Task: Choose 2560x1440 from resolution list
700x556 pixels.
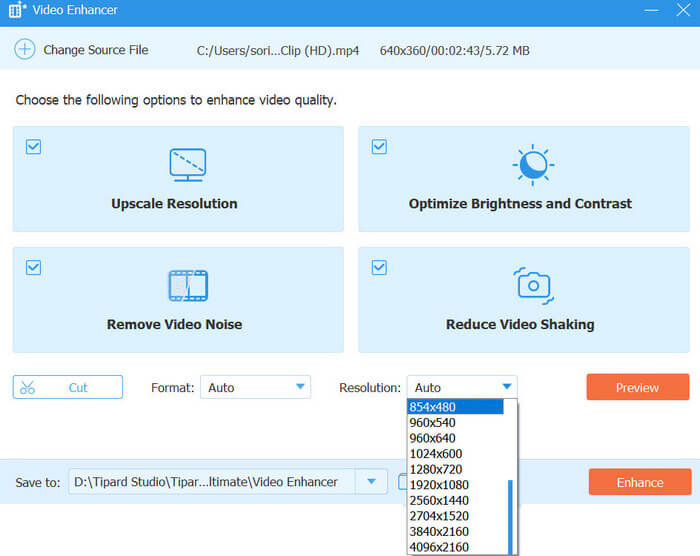Action: (455, 501)
